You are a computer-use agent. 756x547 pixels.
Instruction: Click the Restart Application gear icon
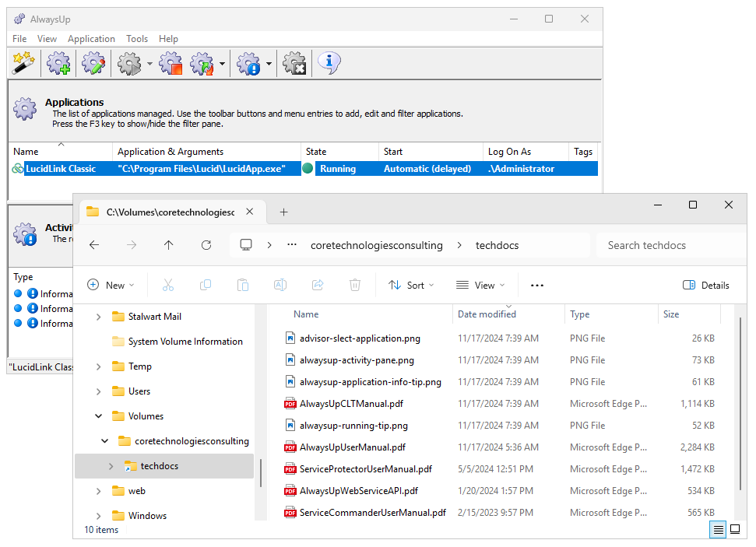click(x=202, y=63)
